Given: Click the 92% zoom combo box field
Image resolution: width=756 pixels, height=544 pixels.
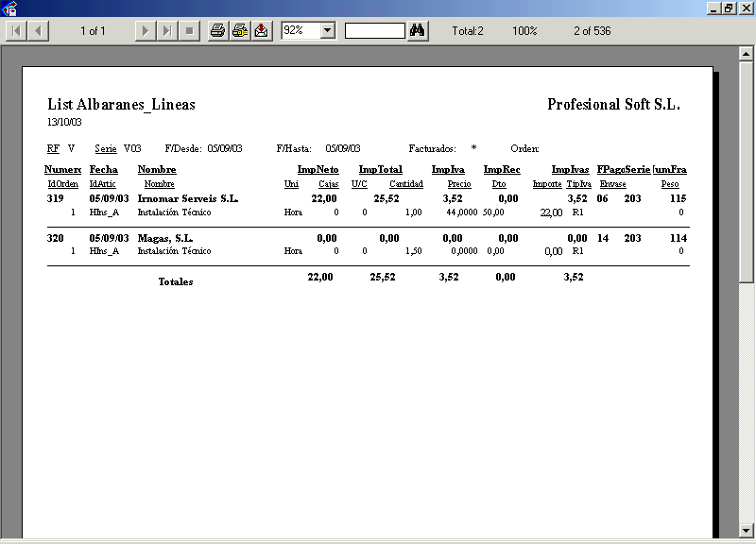Looking at the screenshot, I should click(x=300, y=31).
